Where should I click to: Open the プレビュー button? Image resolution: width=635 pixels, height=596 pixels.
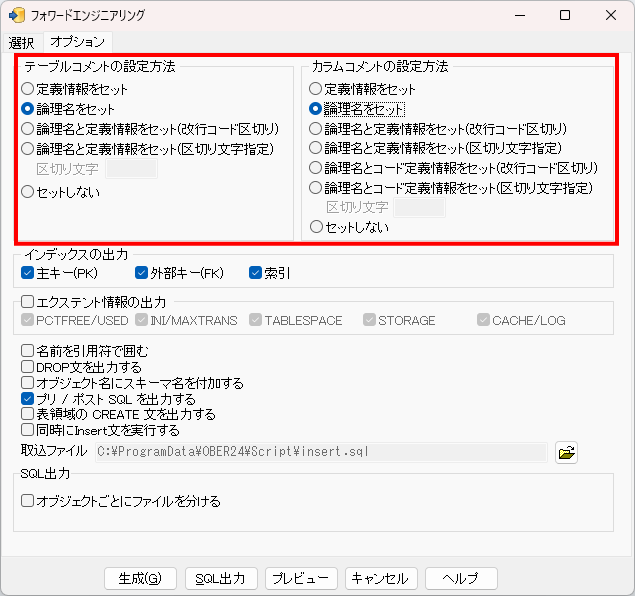tap(301, 578)
